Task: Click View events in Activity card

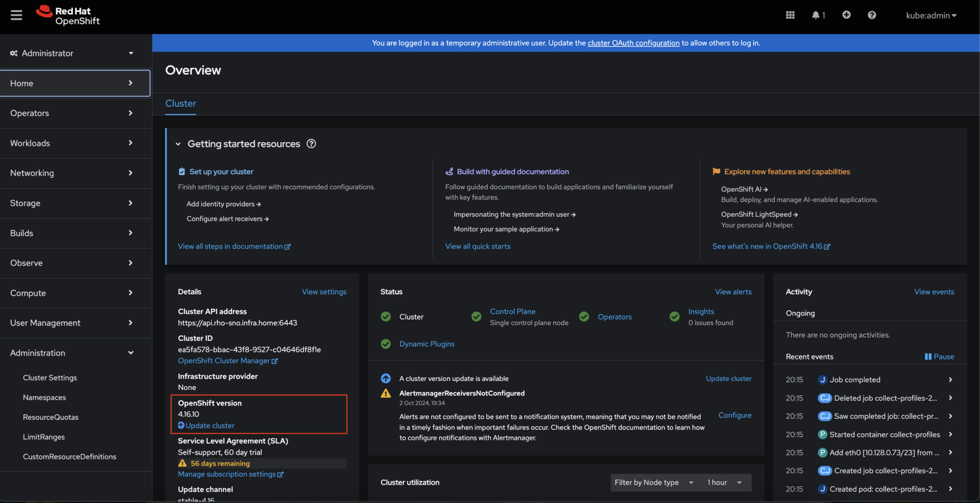Action: tap(934, 292)
